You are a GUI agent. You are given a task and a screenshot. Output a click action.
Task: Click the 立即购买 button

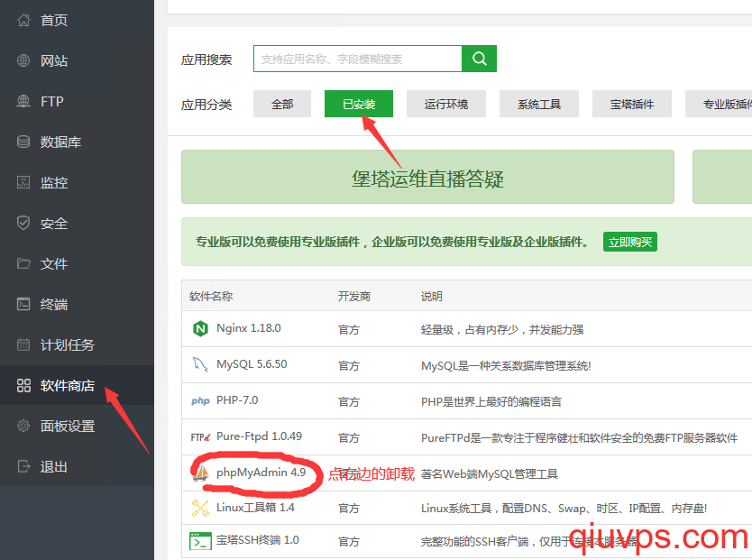coord(630,242)
